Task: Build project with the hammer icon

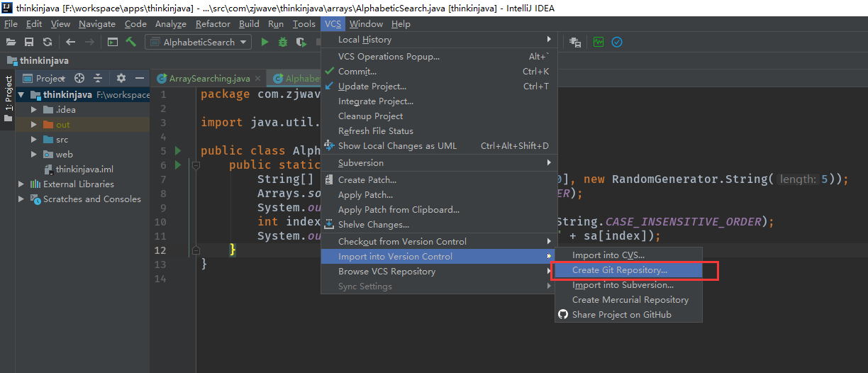Action: 130,42
